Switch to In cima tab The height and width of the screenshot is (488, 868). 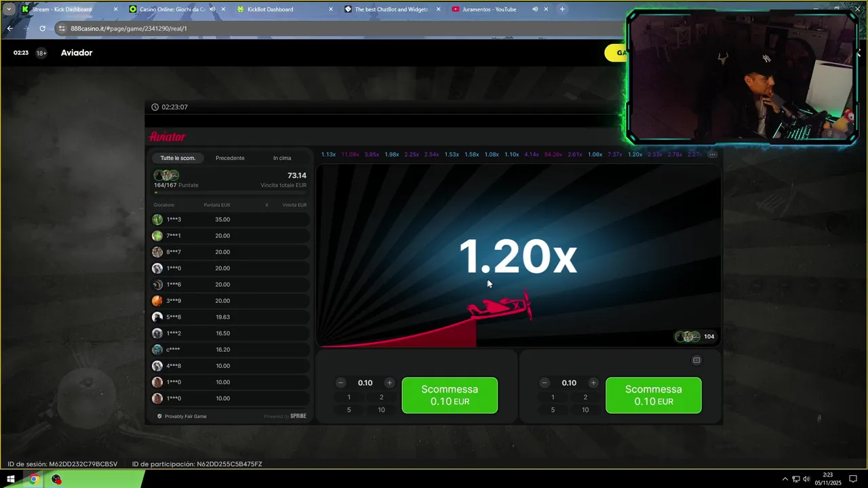[282, 158]
